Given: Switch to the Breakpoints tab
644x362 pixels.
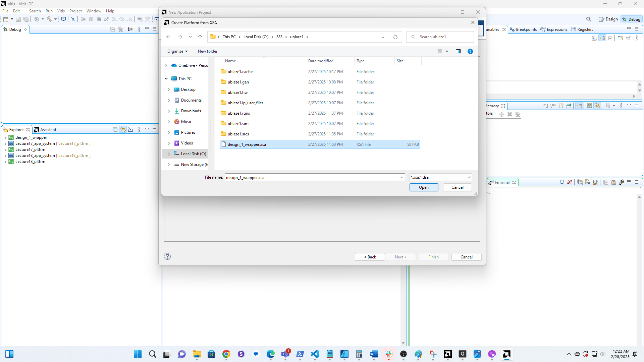Looking at the screenshot, I should click(526, 29).
